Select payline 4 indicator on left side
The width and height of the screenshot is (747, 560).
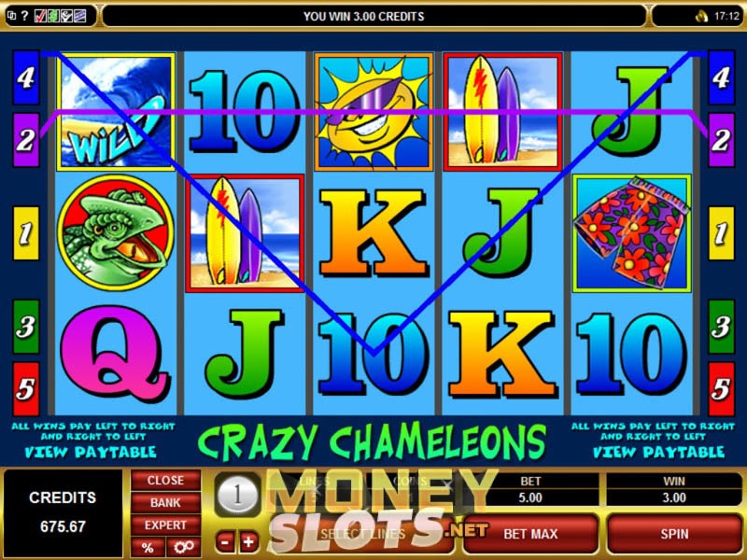pos(26,77)
